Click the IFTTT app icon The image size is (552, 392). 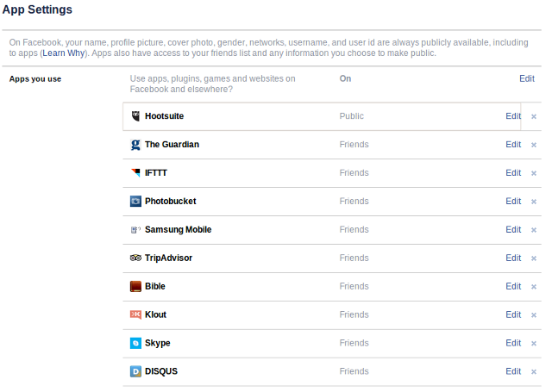click(x=135, y=173)
